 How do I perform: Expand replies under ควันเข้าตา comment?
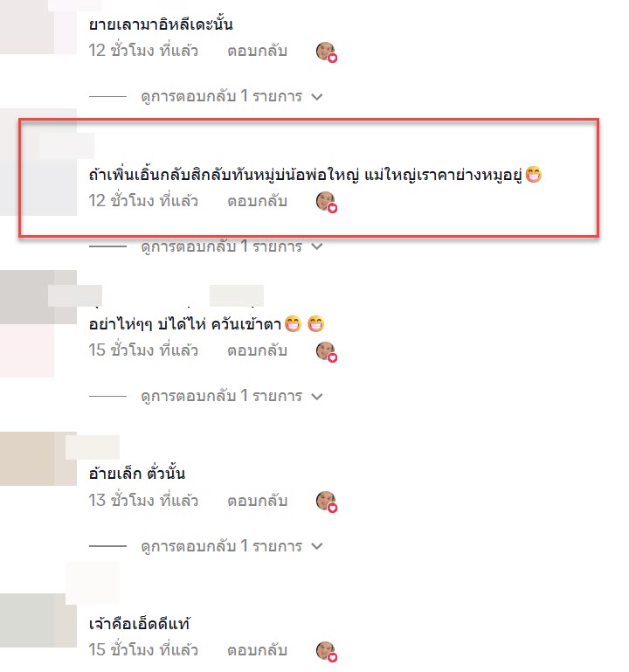click(232, 396)
